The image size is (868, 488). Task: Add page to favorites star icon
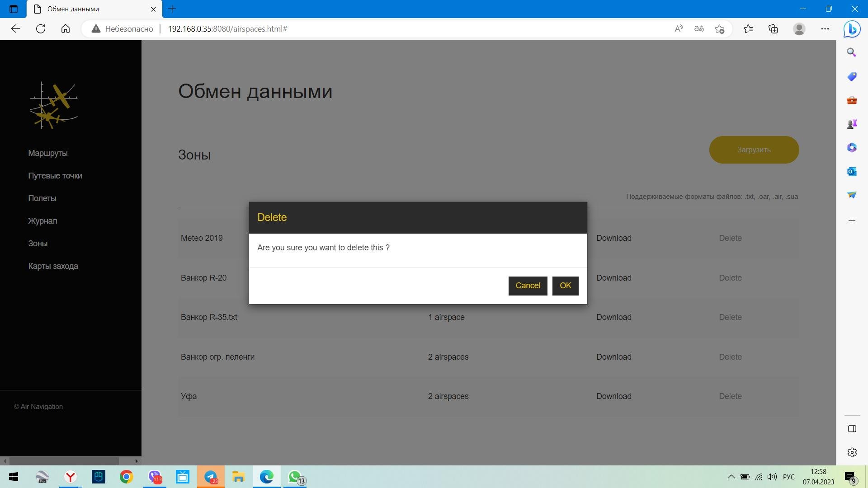tap(720, 29)
